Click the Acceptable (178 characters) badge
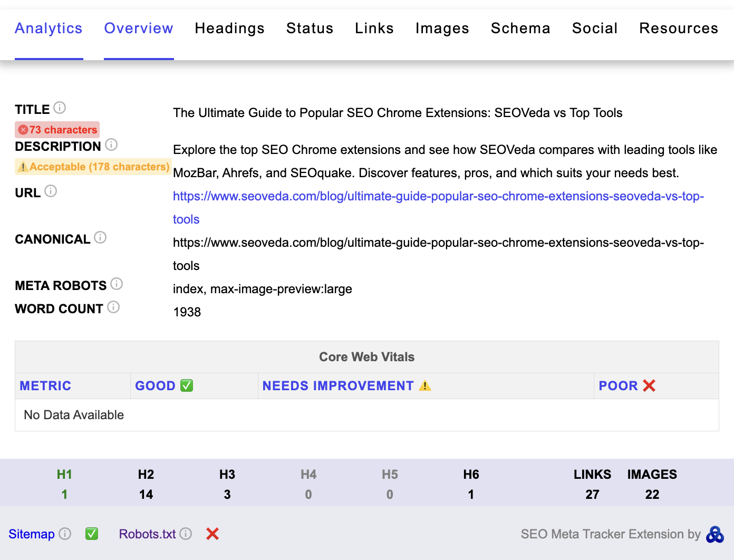 (x=93, y=167)
